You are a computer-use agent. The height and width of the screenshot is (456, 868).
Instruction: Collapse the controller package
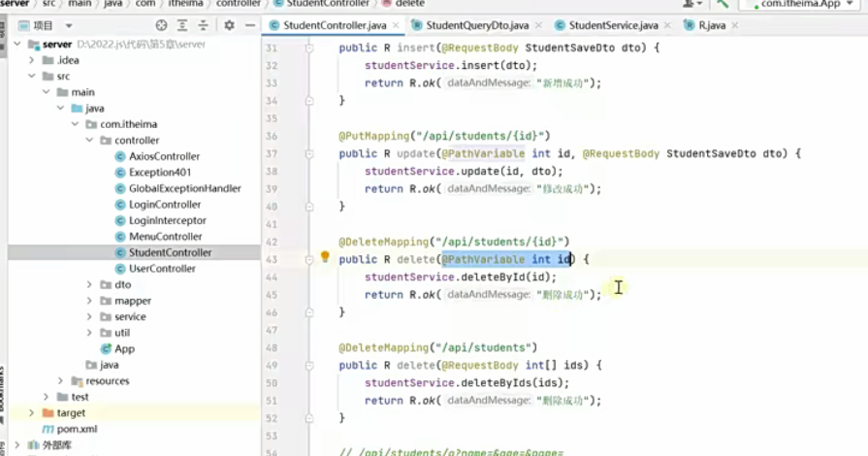[x=89, y=140]
